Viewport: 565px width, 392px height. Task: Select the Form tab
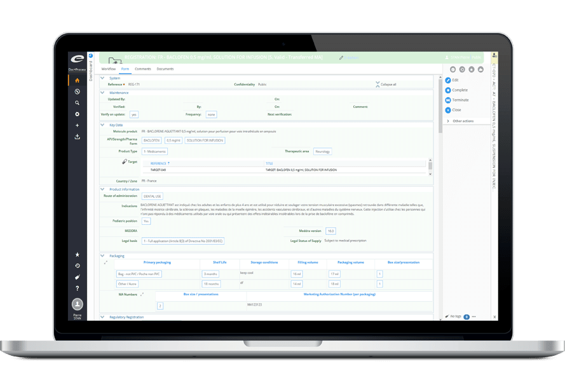point(125,69)
